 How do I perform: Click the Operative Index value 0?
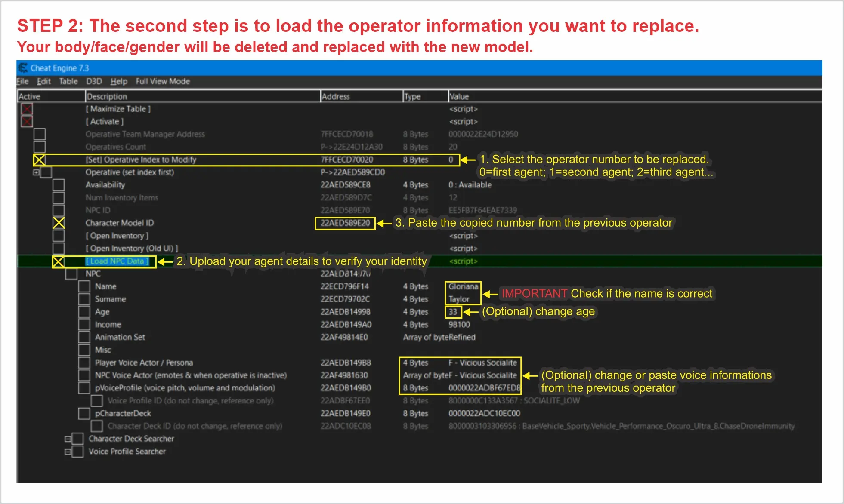coord(451,160)
